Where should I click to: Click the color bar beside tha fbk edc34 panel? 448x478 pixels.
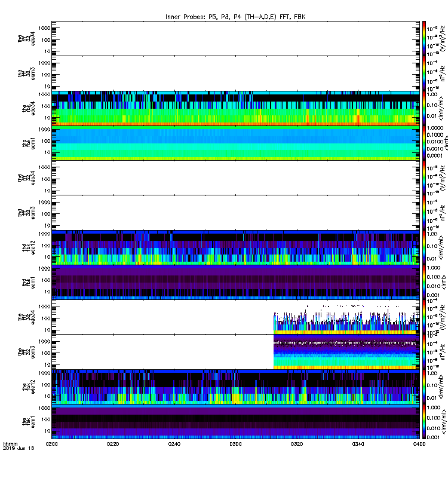click(x=424, y=108)
